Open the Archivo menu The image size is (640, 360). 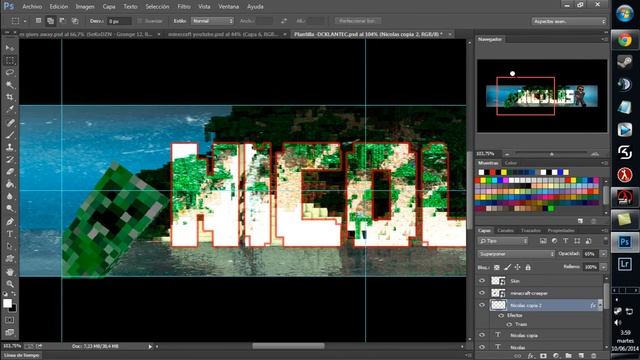32,7
